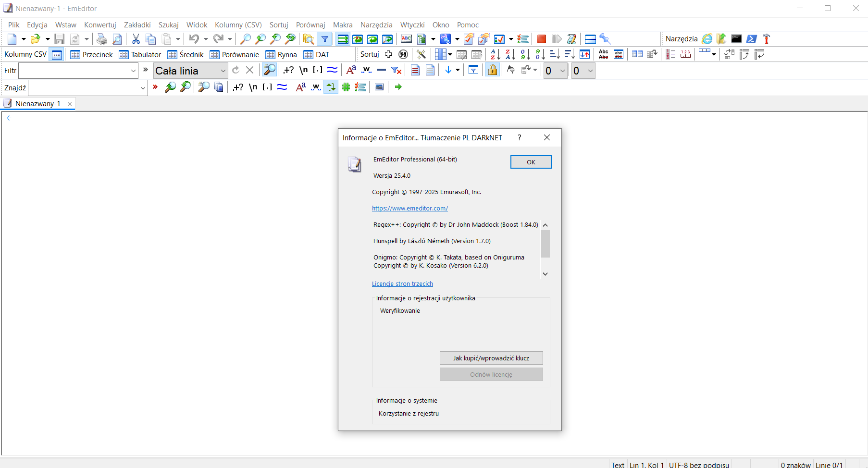Close the Nienazwany-1 tab with its X
This screenshot has width=868, height=468.
click(x=70, y=104)
